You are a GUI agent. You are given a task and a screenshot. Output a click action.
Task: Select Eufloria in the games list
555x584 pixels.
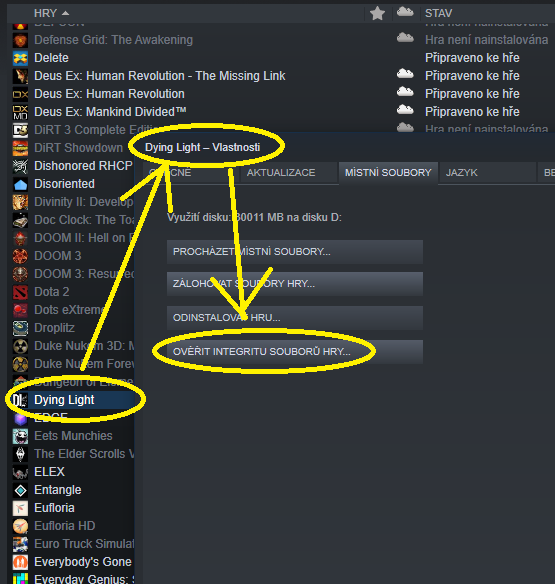(54, 508)
